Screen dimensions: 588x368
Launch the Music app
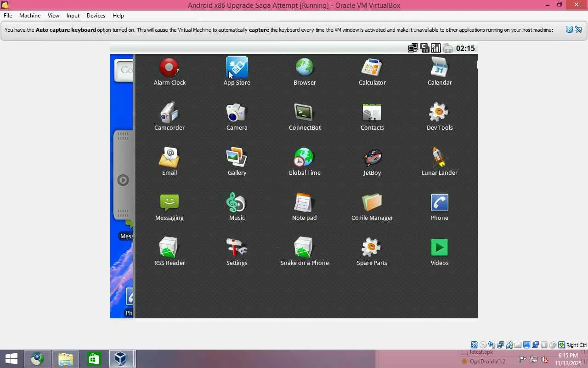[x=237, y=207]
